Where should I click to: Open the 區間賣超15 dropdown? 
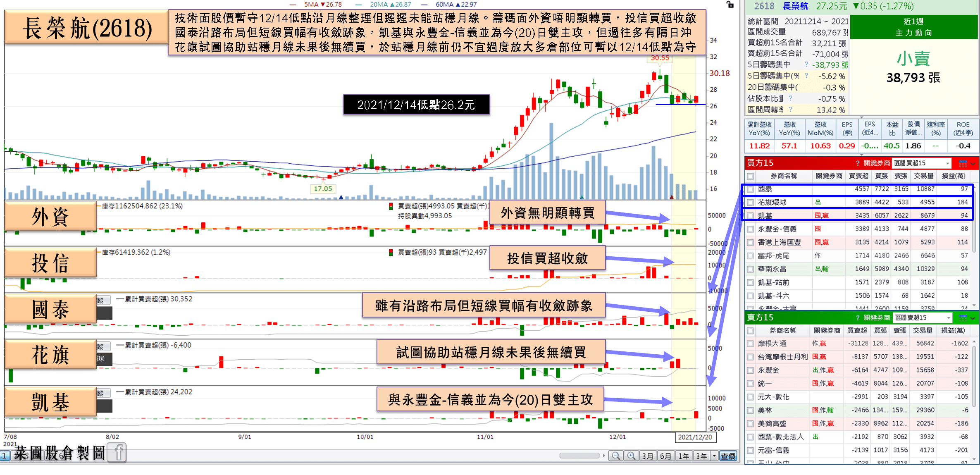tap(923, 318)
